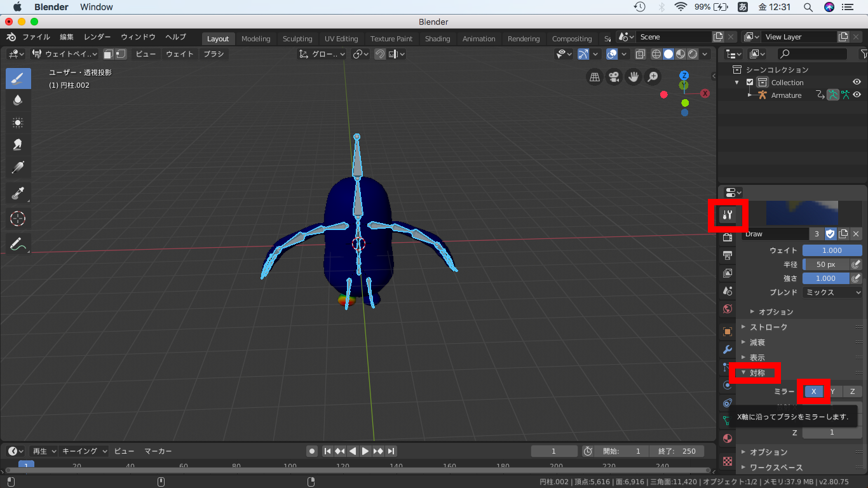This screenshot has height=488, width=868.
Task: Open the ファイル (File) menu
Action: click(x=36, y=37)
